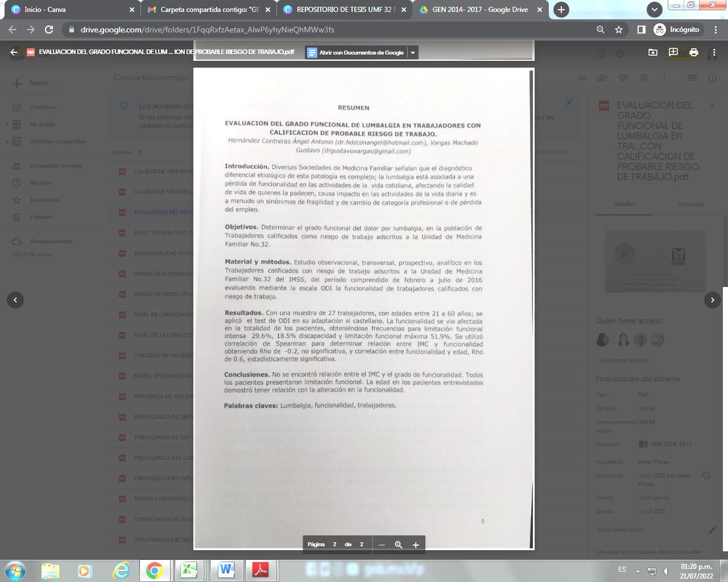
Task: Click the trash icon in Drive toolbar
Action: point(644,78)
